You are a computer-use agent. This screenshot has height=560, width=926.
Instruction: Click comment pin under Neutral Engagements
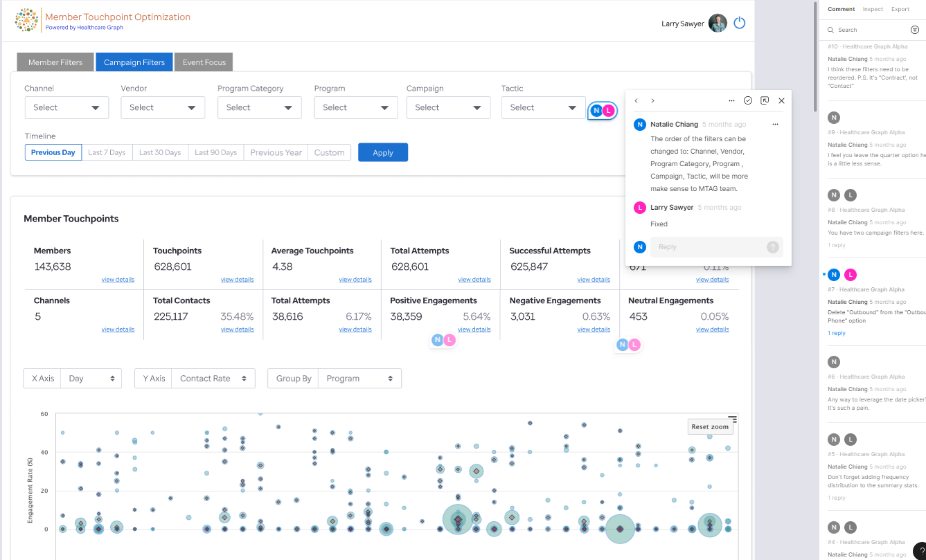pyautogui.click(x=628, y=345)
